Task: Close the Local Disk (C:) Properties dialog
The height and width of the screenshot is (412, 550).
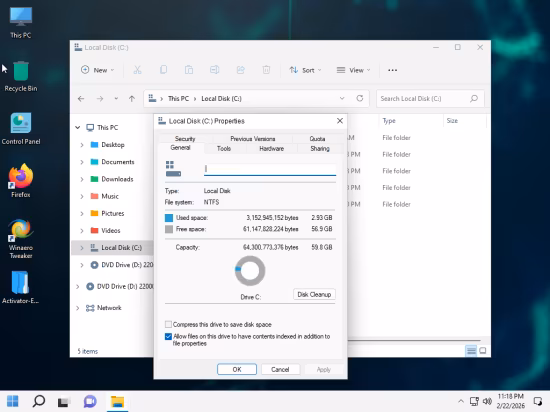Action: pyautogui.click(x=340, y=121)
